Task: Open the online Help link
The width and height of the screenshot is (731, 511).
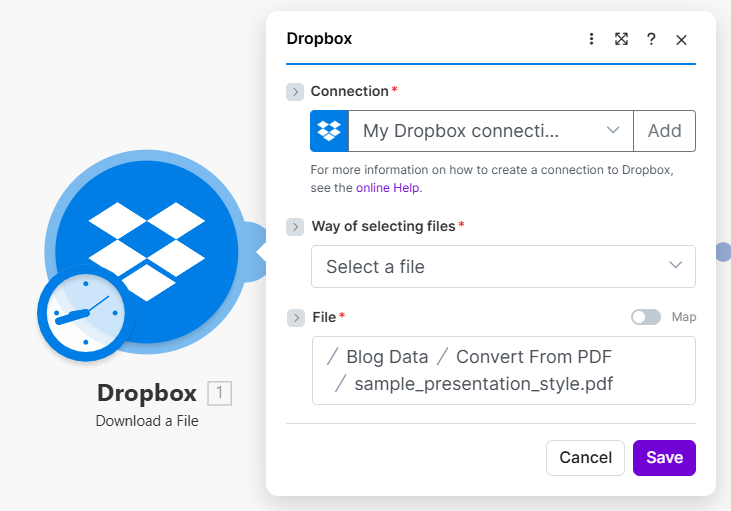Action: coord(388,187)
